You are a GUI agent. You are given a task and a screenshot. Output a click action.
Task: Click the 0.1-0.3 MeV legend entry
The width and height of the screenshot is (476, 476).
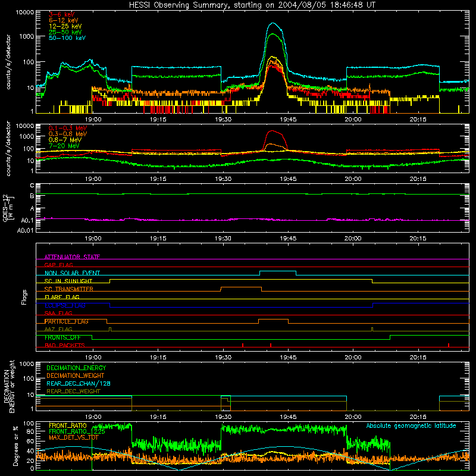[68, 128]
